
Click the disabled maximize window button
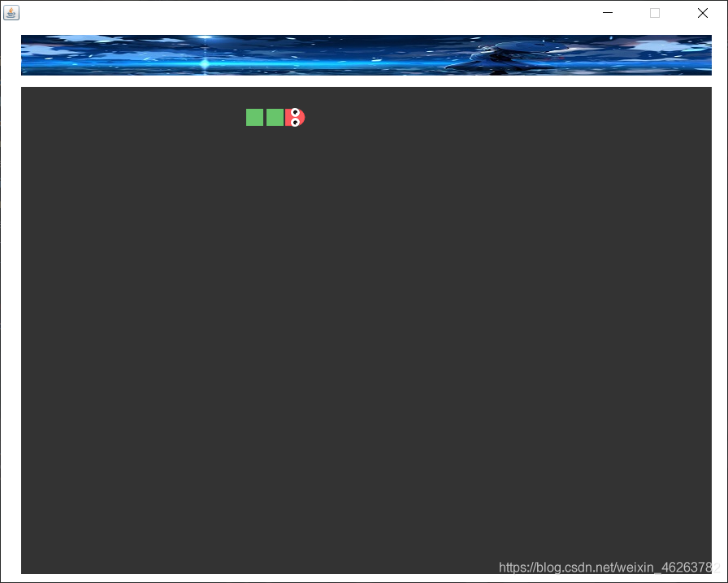[x=655, y=12]
